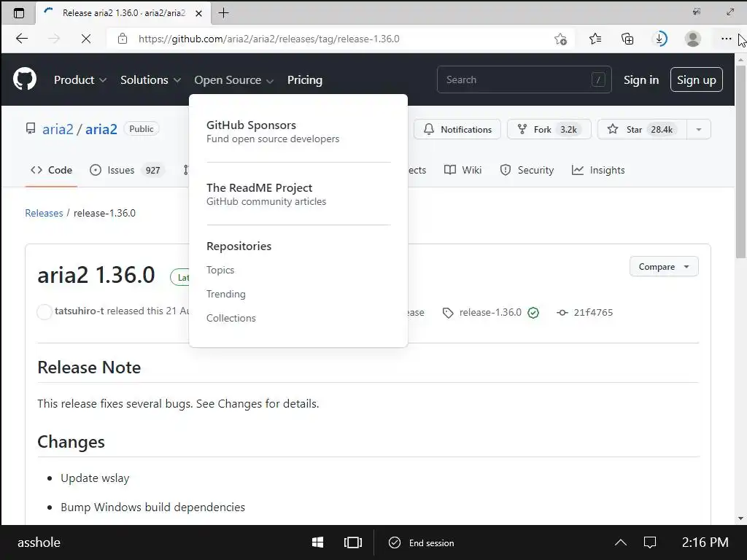Click the Notifications bell button
Screen dimensions: 747x560
pos(457,129)
